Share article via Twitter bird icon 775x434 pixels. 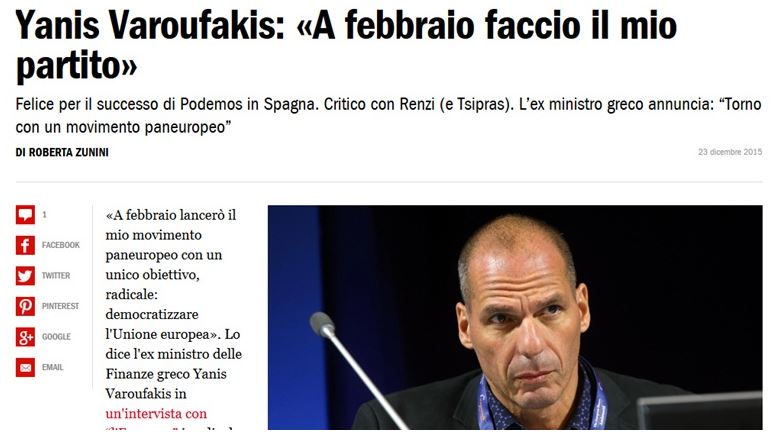[x=25, y=276]
